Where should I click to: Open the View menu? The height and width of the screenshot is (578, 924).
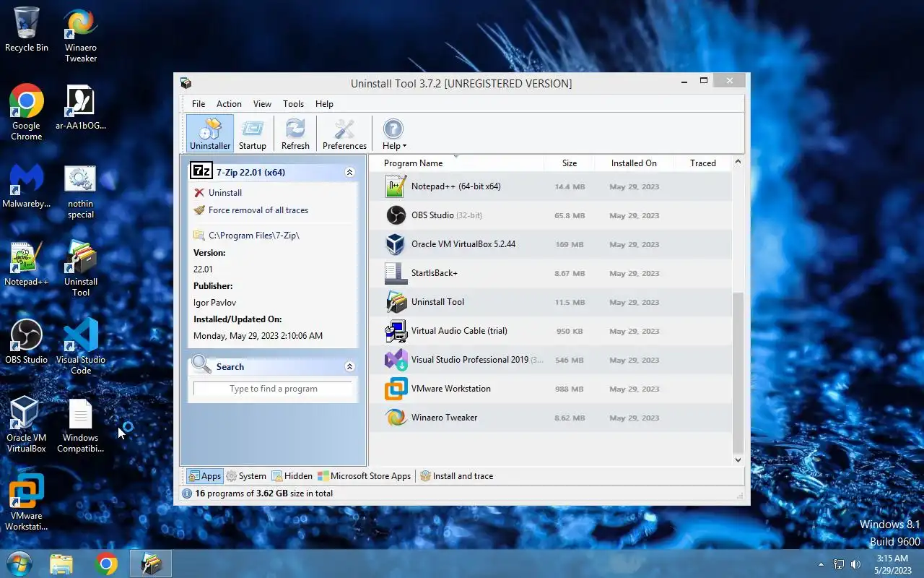[262, 104]
